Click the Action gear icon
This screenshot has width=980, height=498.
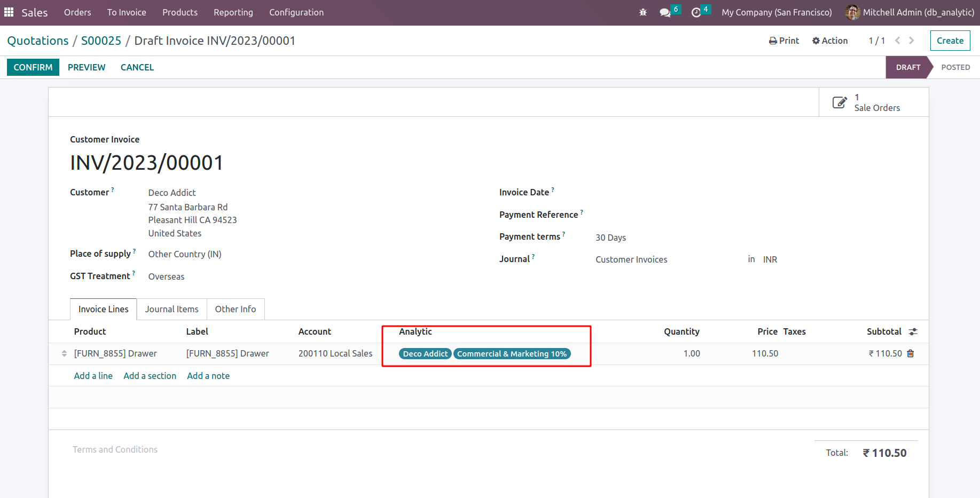816,41
